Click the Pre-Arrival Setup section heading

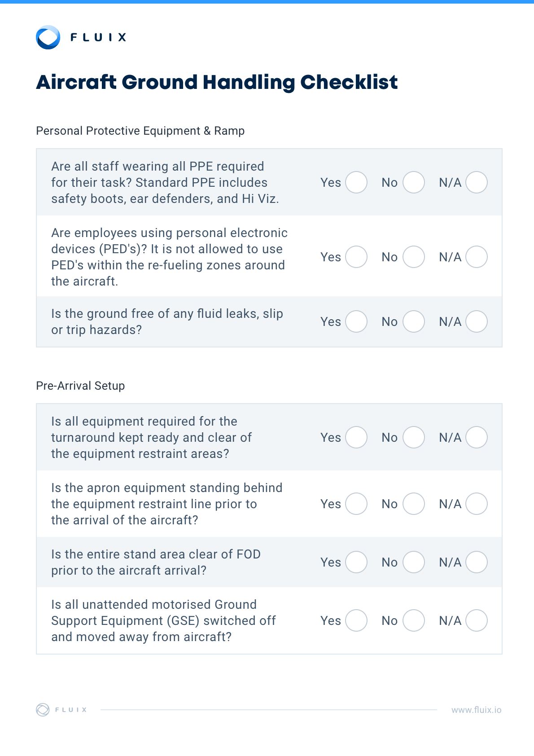point(80,386)
